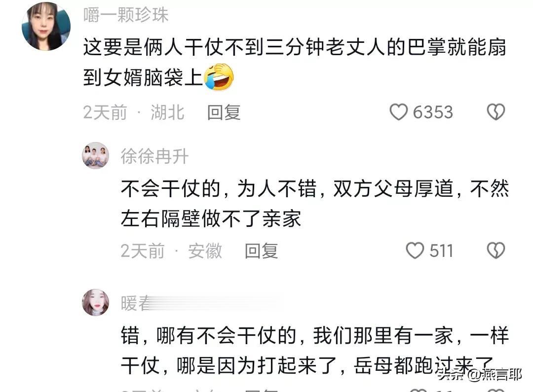
Task: Tap the 2天前 · 湖北 timestamp
Action: (134, 112)
